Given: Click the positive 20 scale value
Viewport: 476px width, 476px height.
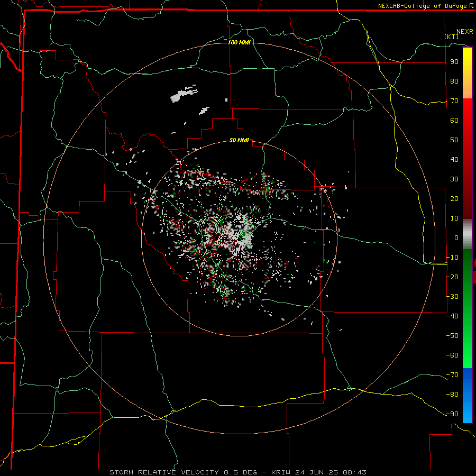Looking at the screenshot, I should coord(454,198).
